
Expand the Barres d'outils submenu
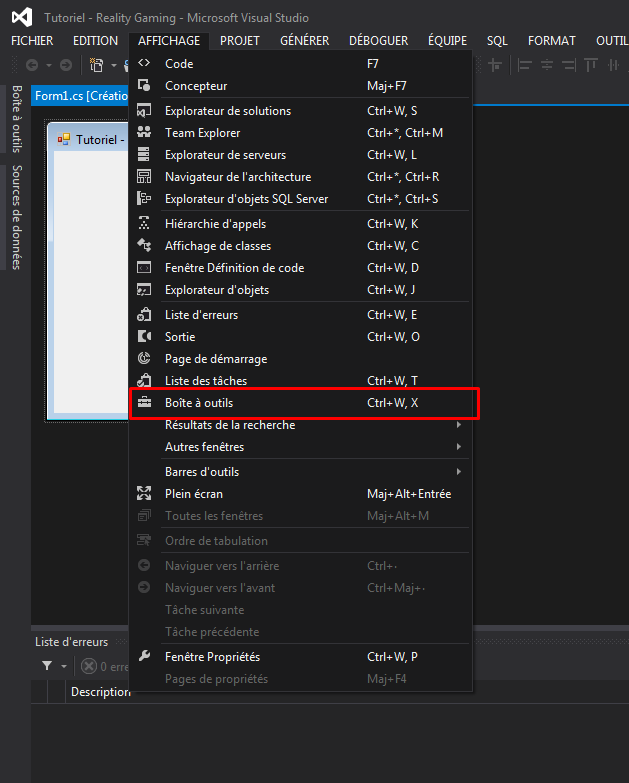coord(458,471)
